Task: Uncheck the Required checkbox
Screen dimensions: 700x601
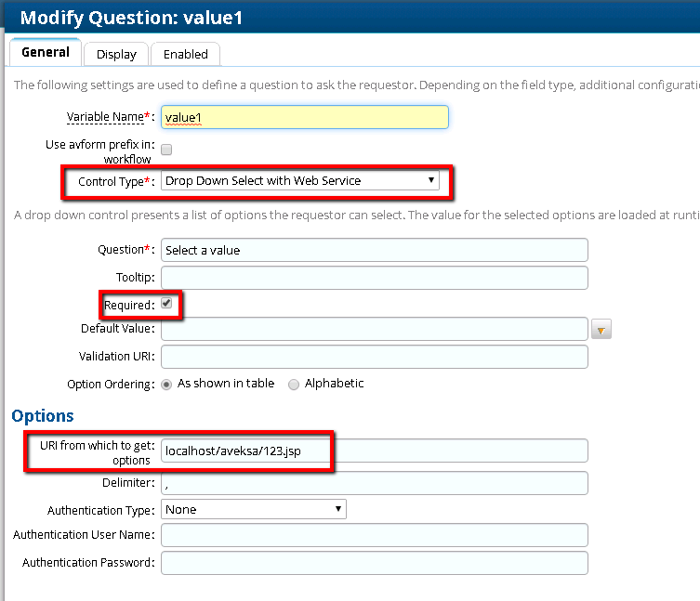Action: click(x=166, y=303)
